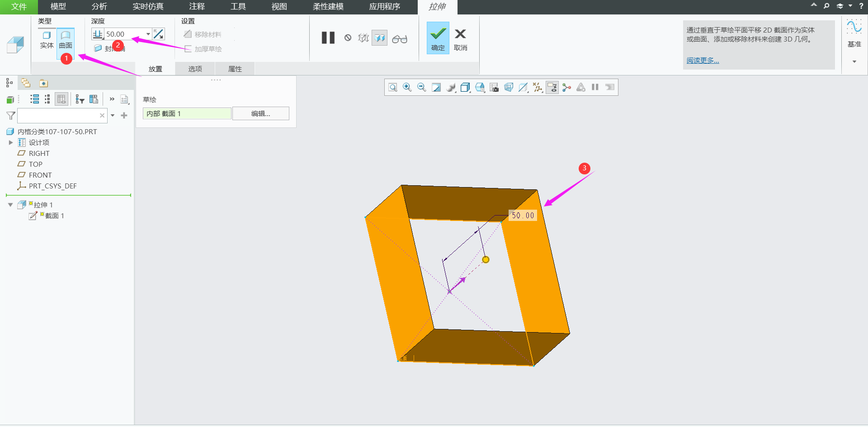Open the search filter dropdown arrow
The image size is (868, 427).
click(x=113, y=116)
